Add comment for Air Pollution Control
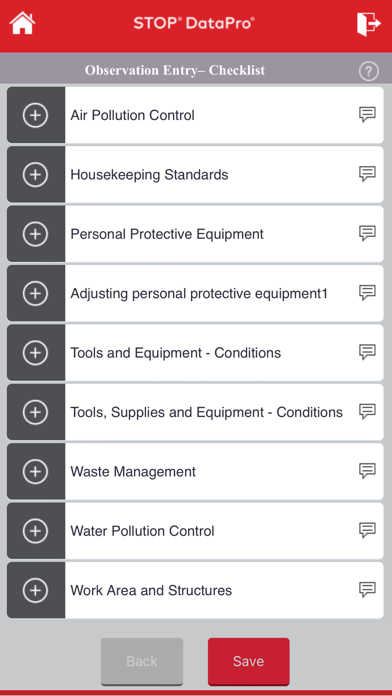Screen dimensions: 392x696 pyautogui.click(x=367, y=115)
